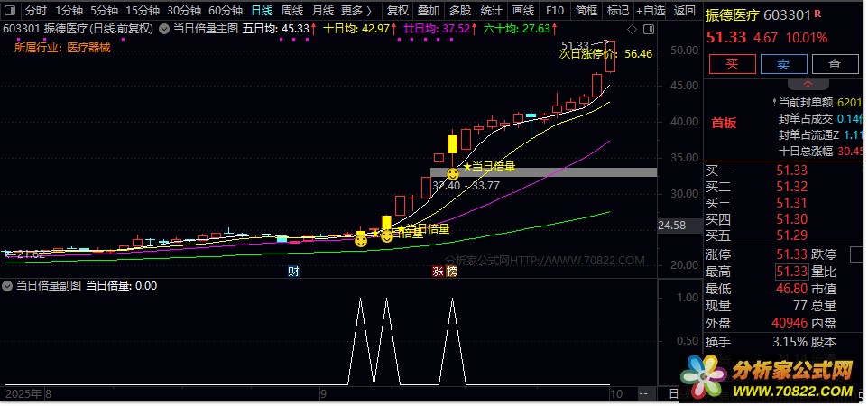Select the 15分钟 period
This screenshot has width=868, height=406.
(x=143, y=10)
